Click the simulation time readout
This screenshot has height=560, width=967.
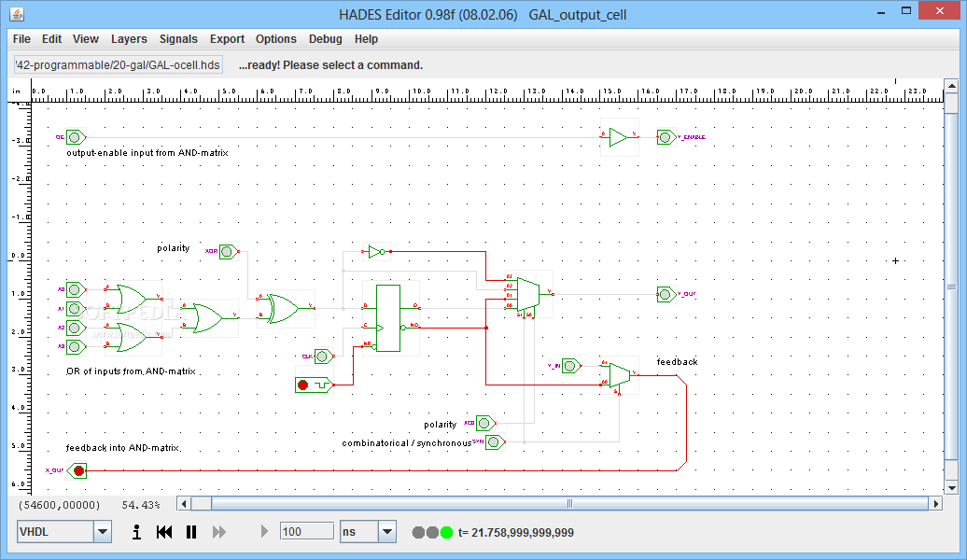516,532
